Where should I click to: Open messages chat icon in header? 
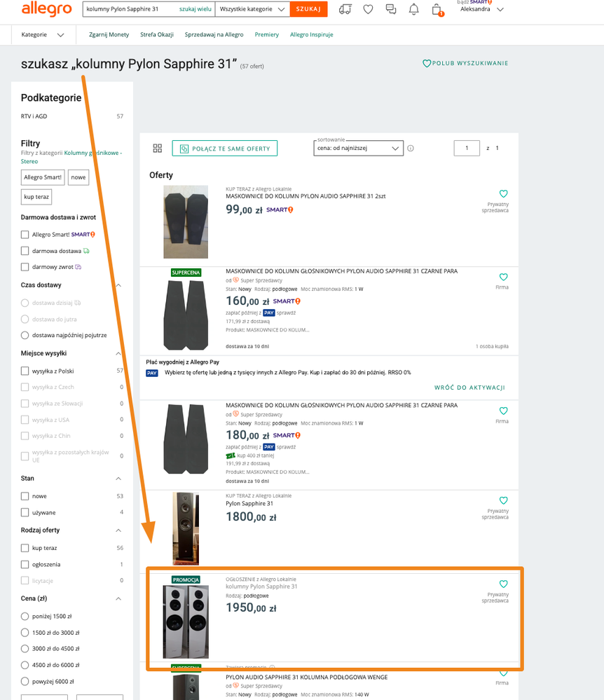[391, 9]
